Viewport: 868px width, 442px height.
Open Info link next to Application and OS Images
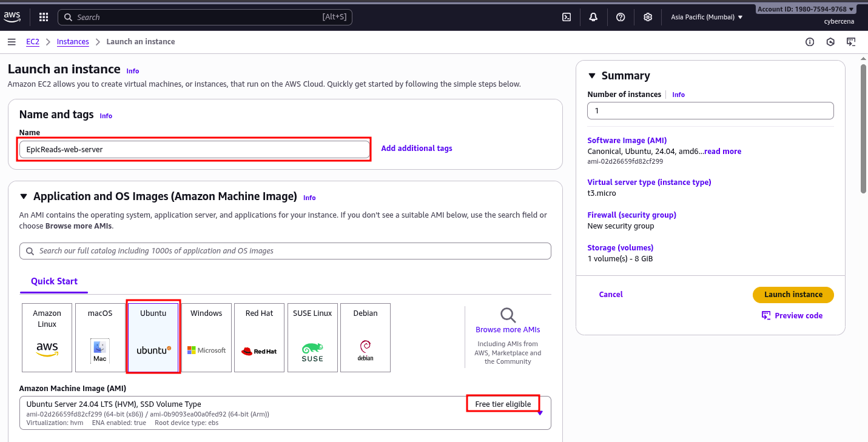pos(309,198)
